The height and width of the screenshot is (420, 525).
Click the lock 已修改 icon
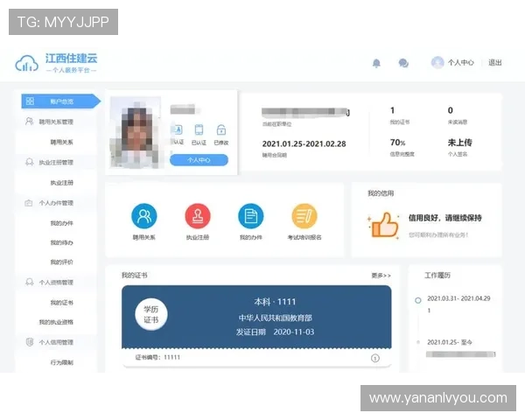(221, 129)
